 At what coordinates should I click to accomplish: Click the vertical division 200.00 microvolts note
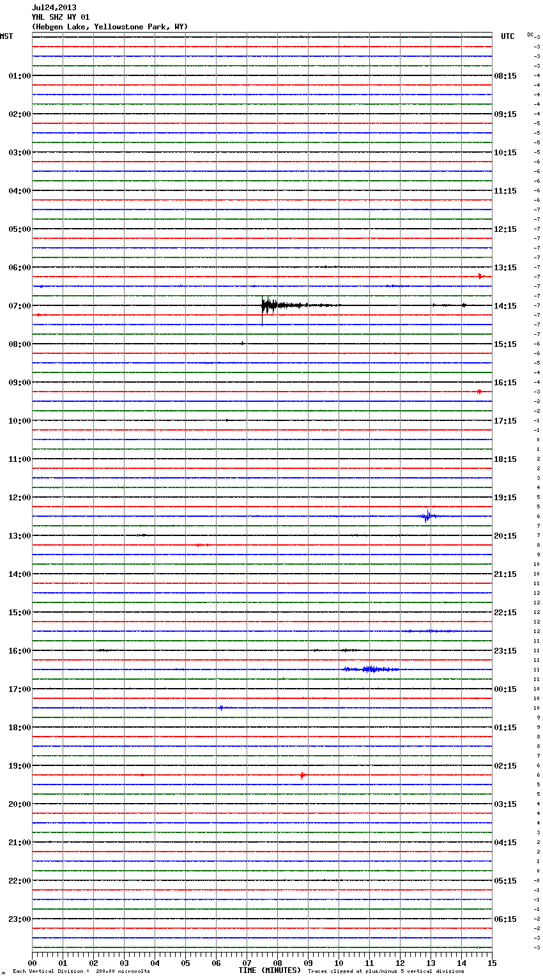[x=81, y=971]
